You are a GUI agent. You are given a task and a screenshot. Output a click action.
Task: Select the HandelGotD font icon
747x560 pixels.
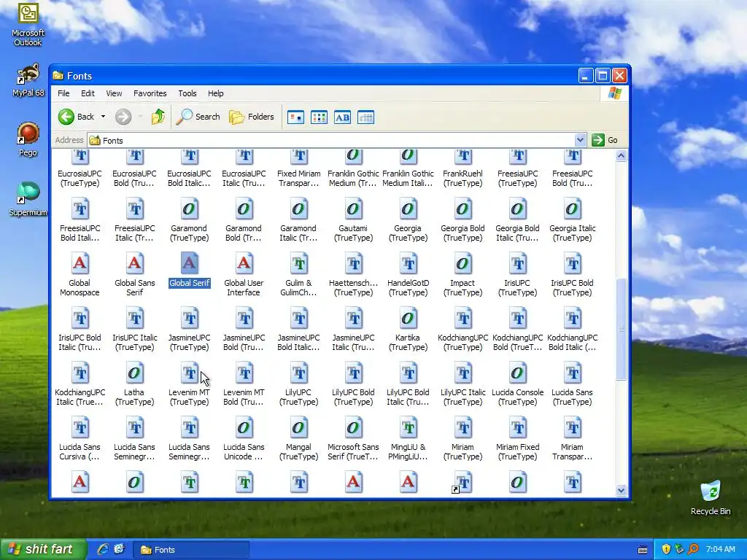409,264
